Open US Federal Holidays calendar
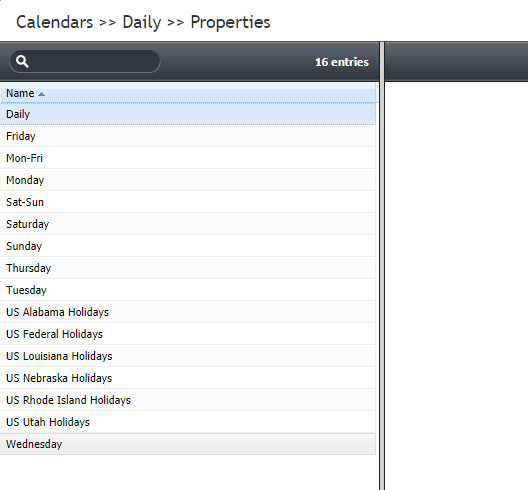 (x=188, y=334)
